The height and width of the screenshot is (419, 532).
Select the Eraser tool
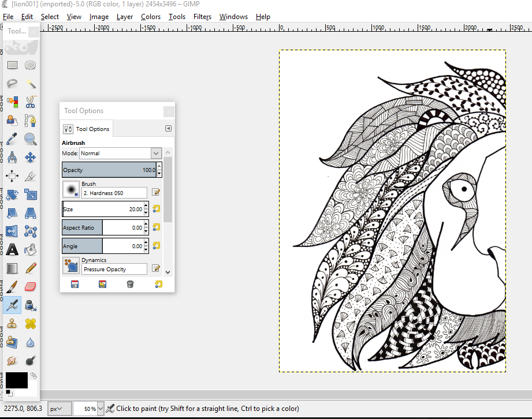(x=31, y=286)
